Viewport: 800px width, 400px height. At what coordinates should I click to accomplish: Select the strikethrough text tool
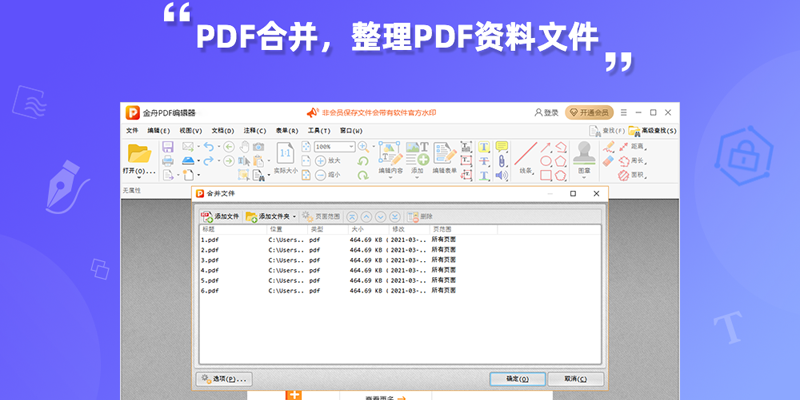(484, 161)
